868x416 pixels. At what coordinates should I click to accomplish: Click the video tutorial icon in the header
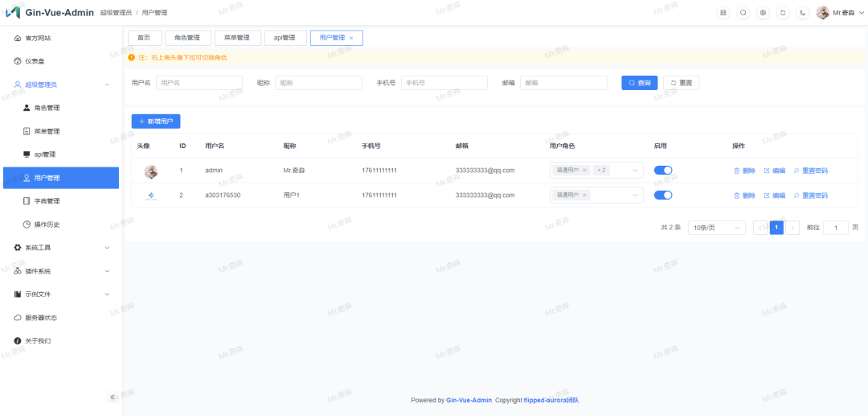click(723, 13)
